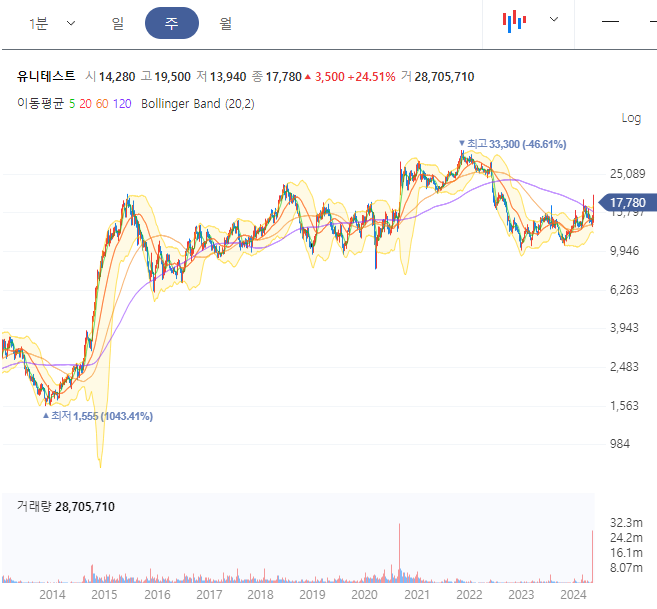Click the 984 price axis label
The width and height of the screenshot is (657, 609).
coord(620,444)
